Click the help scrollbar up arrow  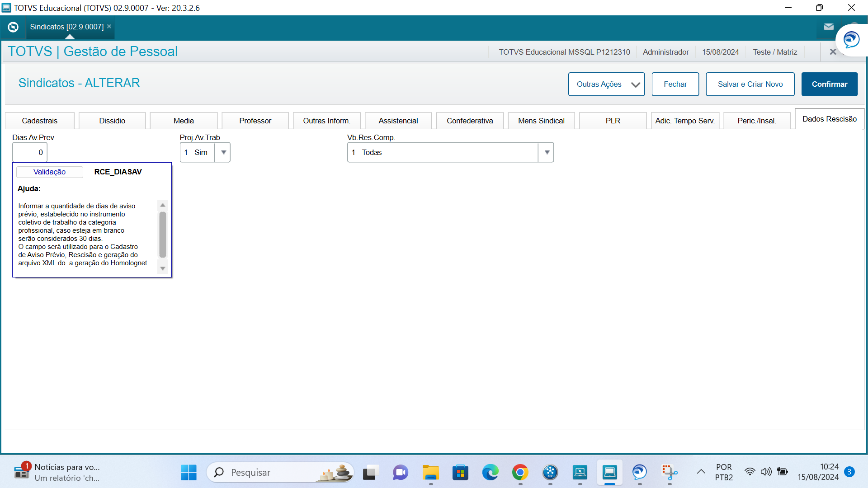pos(163,205)
